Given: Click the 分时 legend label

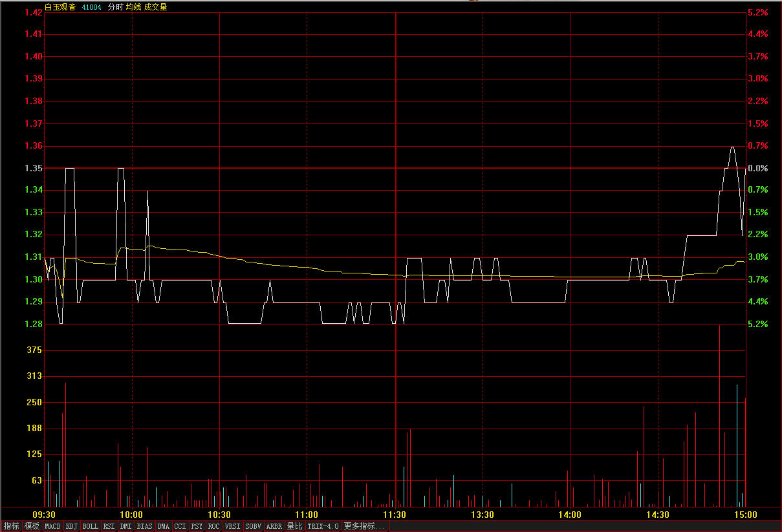Looking at the screenshot, I should [115, 7].
